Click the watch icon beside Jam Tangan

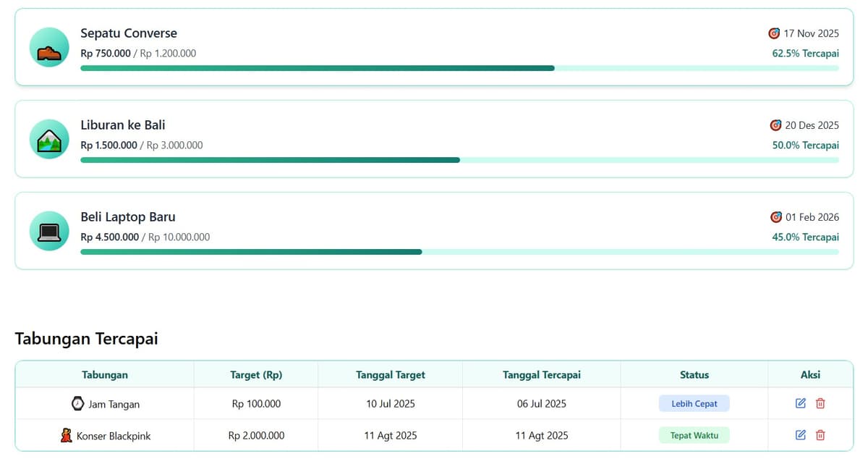[77, 403]
